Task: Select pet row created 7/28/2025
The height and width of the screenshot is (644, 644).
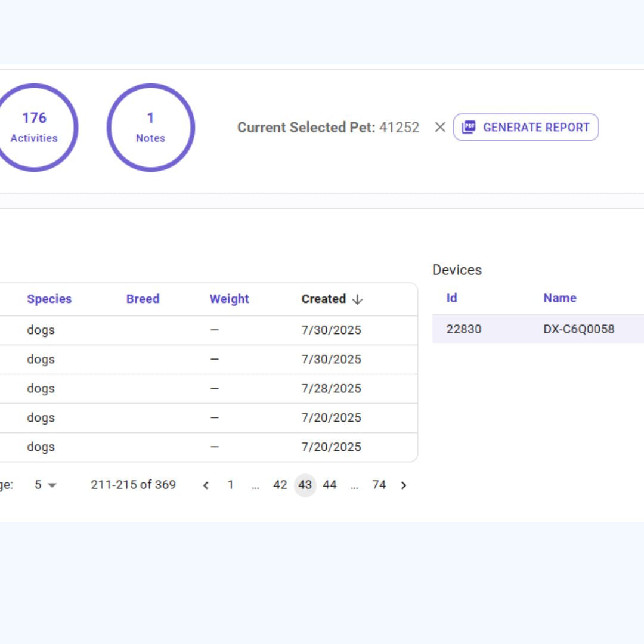Action: 331,389
